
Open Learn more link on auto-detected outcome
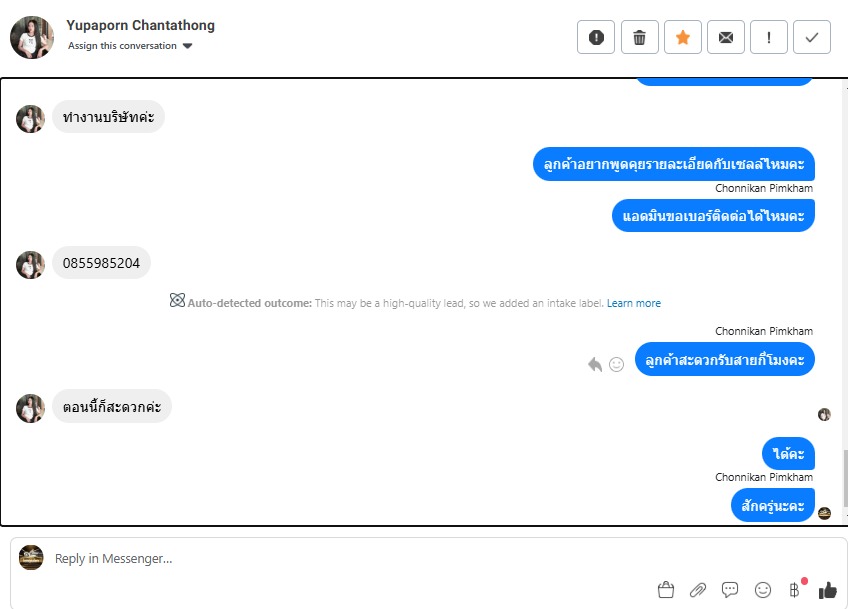click(633, 303)
